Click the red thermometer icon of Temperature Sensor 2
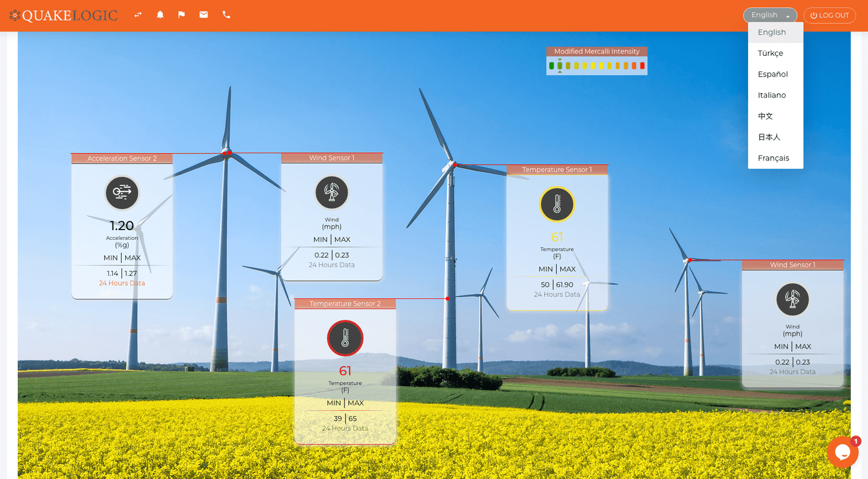This screenshot has width=868, height=479. [345, 338]
